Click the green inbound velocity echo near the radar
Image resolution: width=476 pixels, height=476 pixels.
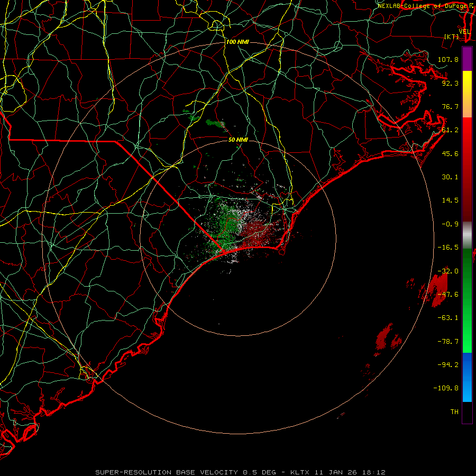click(226, 226)
